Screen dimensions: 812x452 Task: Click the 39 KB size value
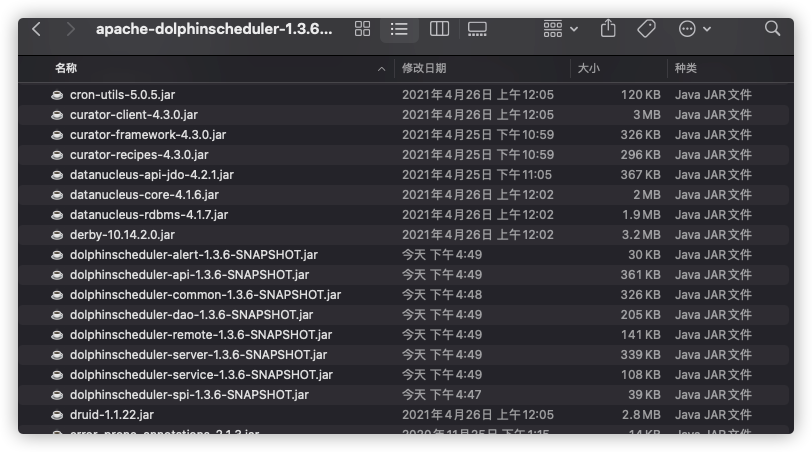point(644,395)
